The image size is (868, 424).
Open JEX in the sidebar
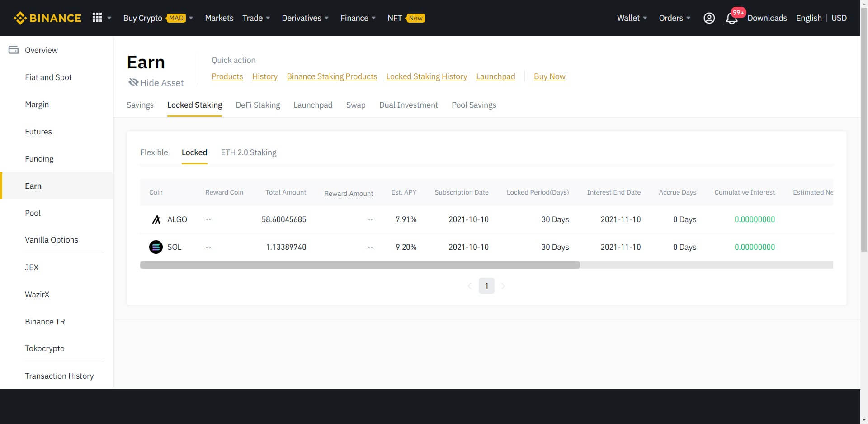tap(32, 267)
